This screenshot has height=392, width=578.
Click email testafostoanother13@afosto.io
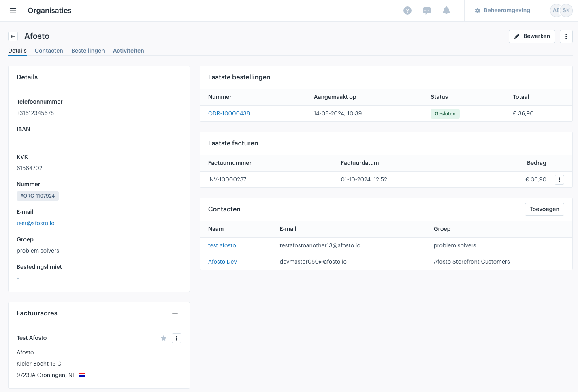tap(320, 246)
